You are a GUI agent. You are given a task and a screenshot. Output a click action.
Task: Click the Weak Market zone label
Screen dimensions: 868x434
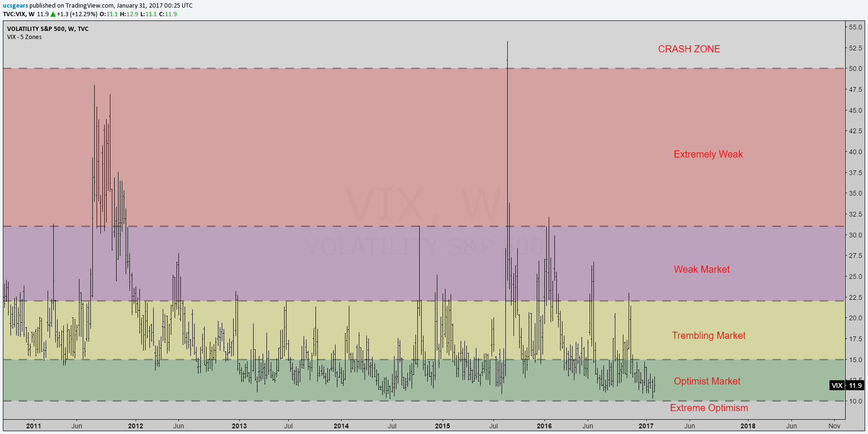point(701,269)
